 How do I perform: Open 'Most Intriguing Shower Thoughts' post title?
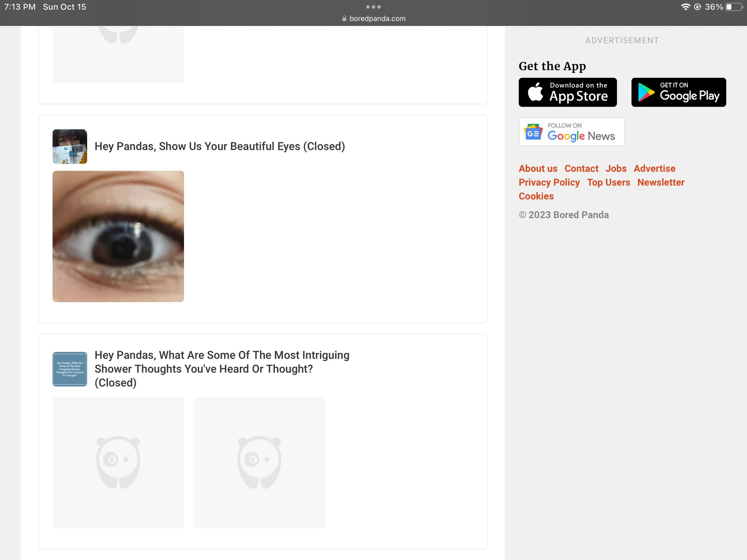222,368
